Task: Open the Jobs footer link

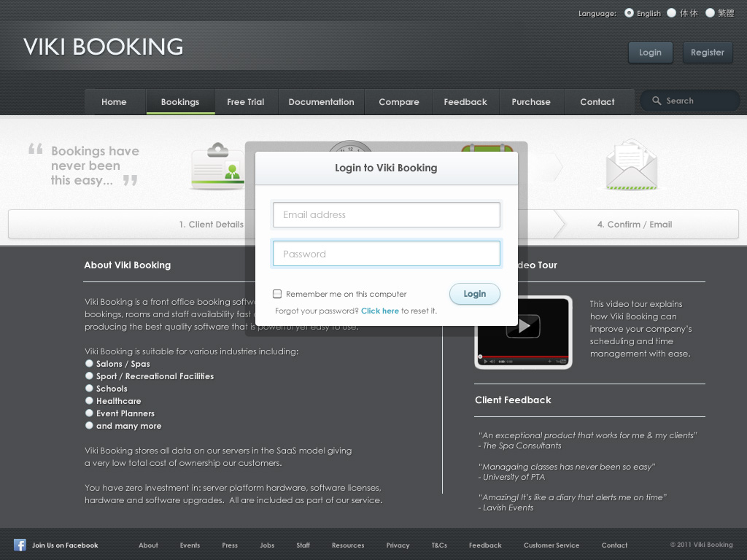Action: coord(267,545)
